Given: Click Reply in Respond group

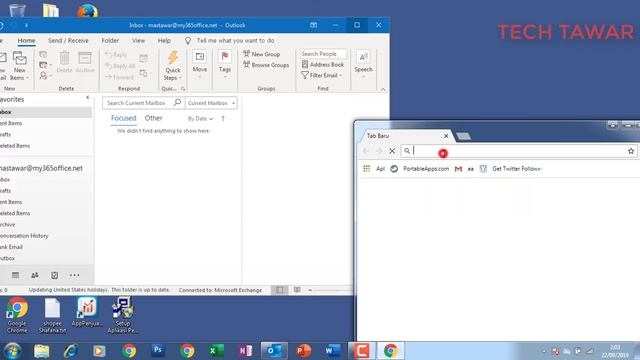Looking at the screenshot, I should (116, 55).
